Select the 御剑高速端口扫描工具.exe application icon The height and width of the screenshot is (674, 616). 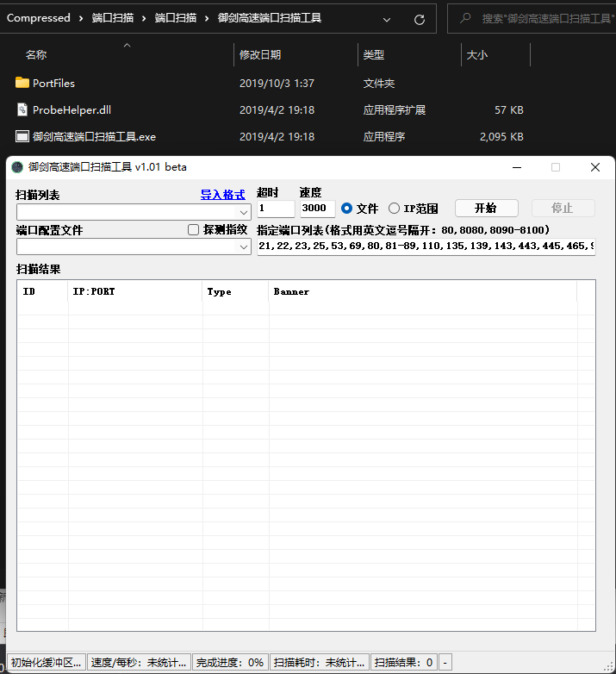coord(22,137)
